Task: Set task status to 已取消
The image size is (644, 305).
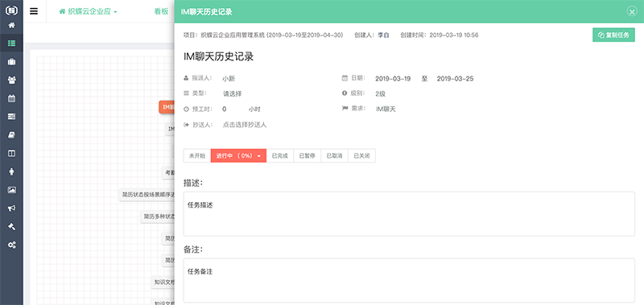Action: tap(334, 156)
